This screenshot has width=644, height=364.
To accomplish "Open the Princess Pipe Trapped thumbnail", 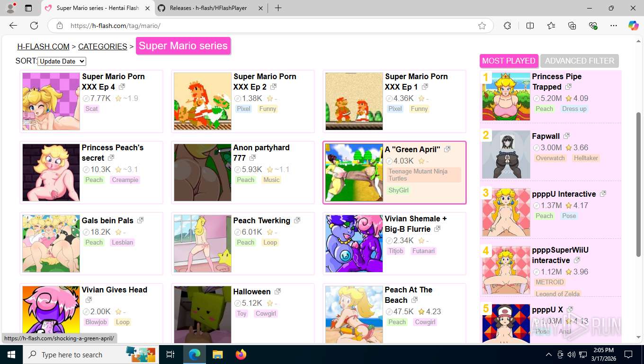I will pyautogui.click(x=506, y=97).
